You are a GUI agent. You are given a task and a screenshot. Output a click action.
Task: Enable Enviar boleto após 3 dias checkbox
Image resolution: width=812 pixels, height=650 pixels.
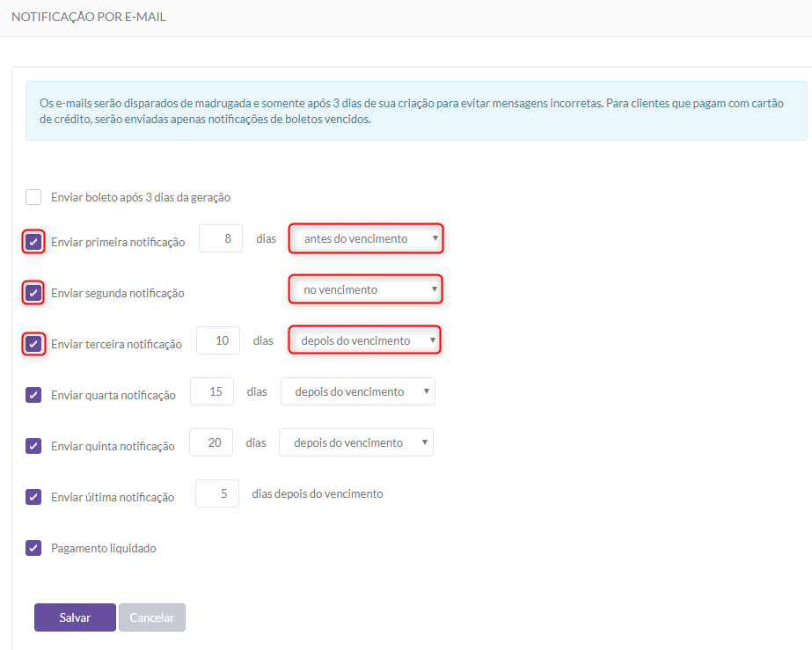33,197
